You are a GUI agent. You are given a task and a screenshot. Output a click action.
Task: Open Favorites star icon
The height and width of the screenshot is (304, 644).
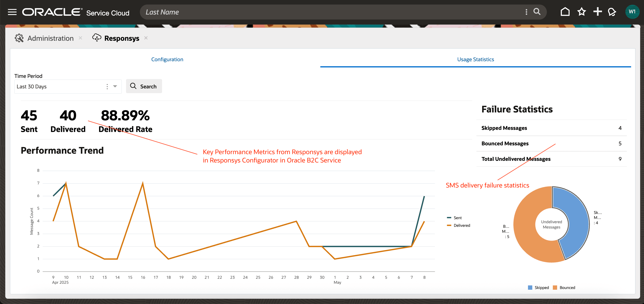pyautogui.click(x=581, y=12)
